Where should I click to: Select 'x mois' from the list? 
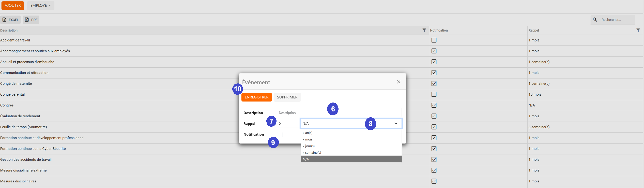click(308, 139)
